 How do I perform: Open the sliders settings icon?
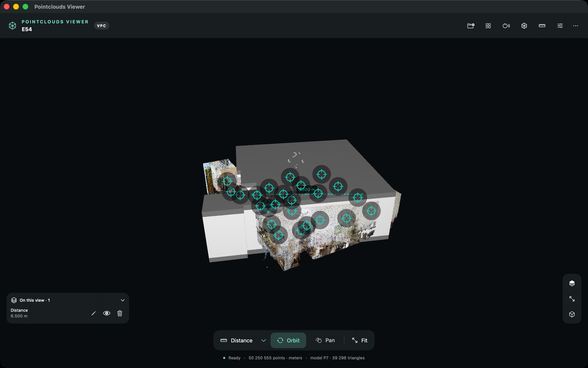[x=560, y=26]
